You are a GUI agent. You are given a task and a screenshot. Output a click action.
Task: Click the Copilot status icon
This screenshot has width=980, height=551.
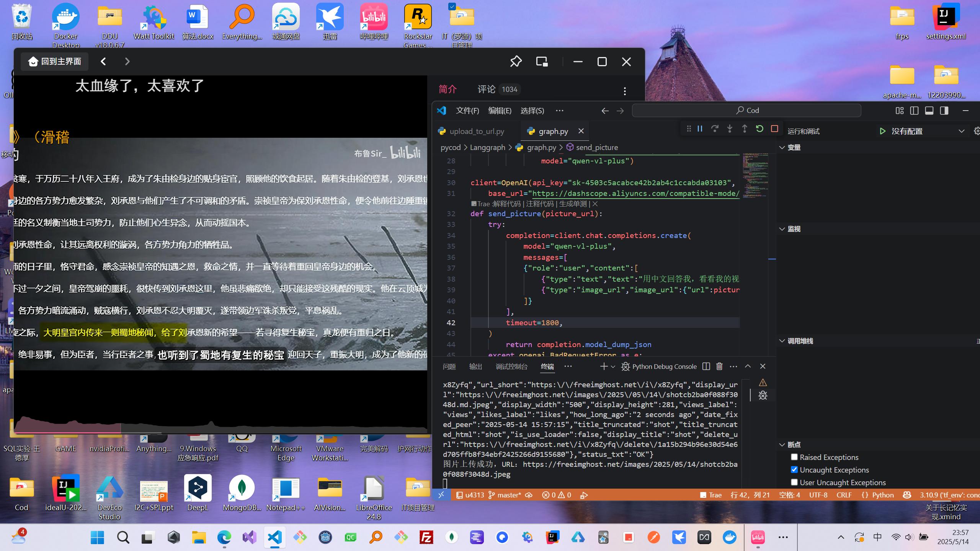(x=907, y=495)
